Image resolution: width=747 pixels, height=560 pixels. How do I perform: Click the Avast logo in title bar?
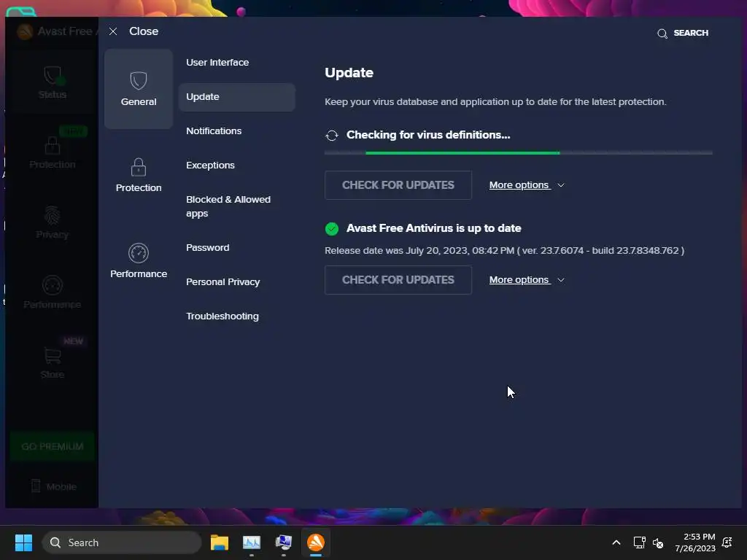tap(25, 31)
